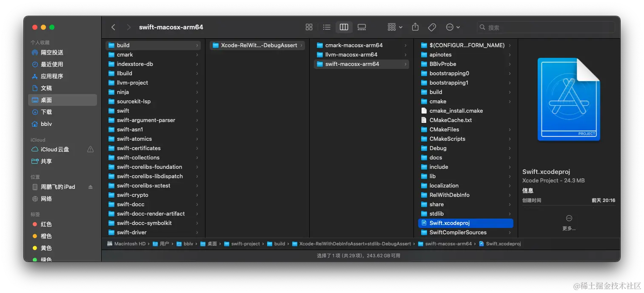Select the $(CONFIGUR...FORM_NAME) folder
This screenshot has width=644, height=293.
click(x=466, y=45)
